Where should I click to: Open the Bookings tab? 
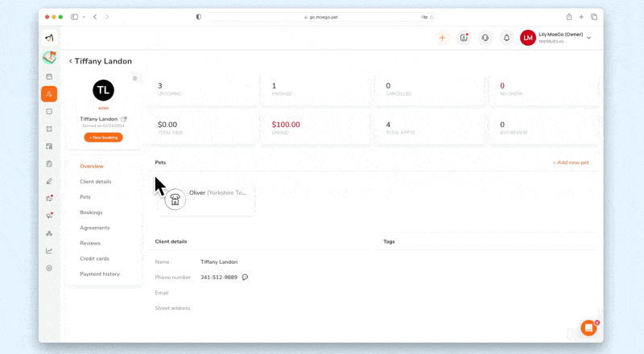(91, 212)
